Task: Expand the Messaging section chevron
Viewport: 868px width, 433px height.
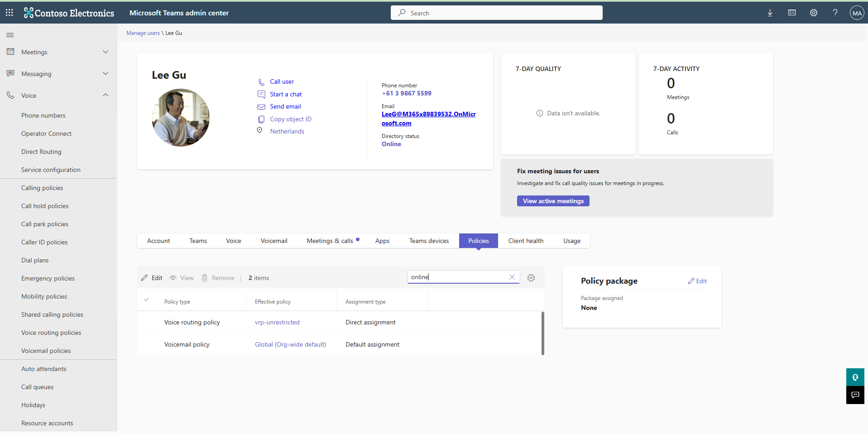Action: [x=106, y=73]
